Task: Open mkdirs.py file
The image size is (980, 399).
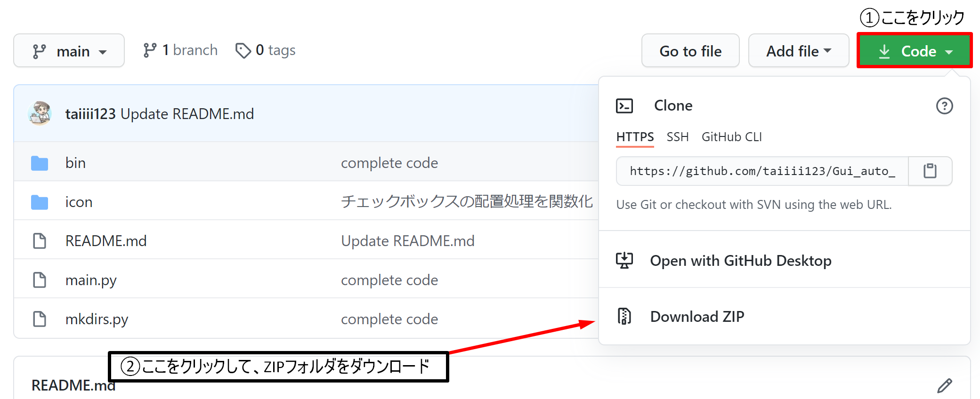Action: pos(97,319)
